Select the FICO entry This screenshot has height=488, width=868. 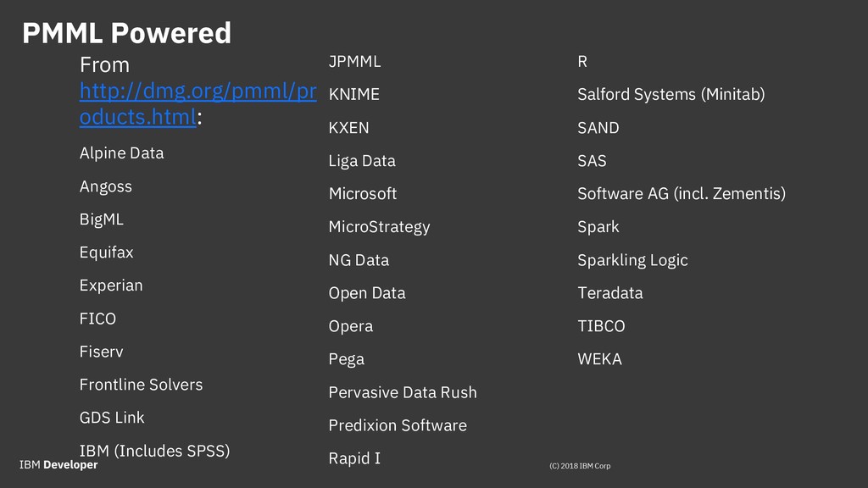(98, 319)
